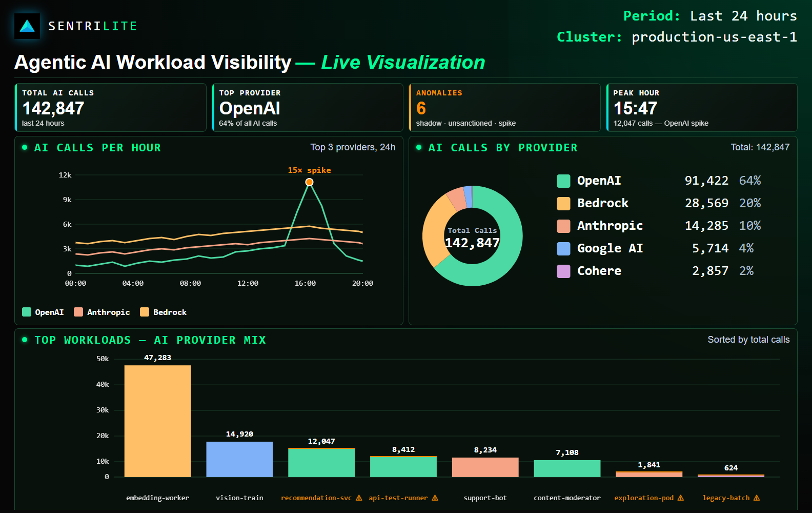Click the 'legacy-batch' axis label
The height and width of the screenshot is (513, 812).
tap(726, 498)
